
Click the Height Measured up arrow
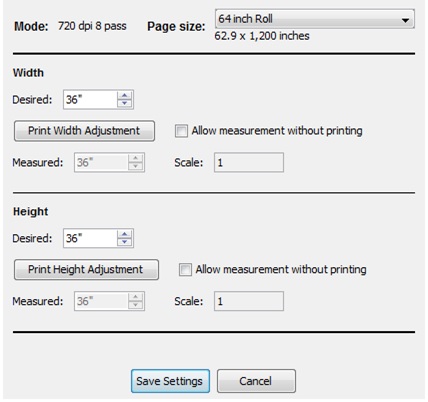click(136, 297)
